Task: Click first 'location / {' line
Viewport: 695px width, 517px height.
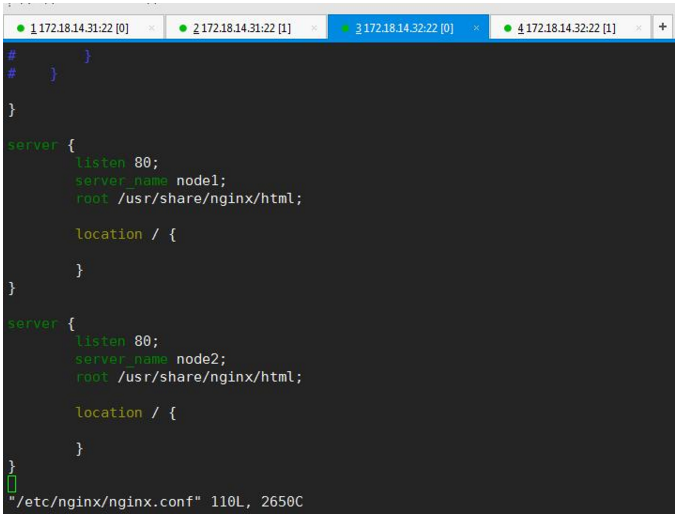Action: point(126,234)
